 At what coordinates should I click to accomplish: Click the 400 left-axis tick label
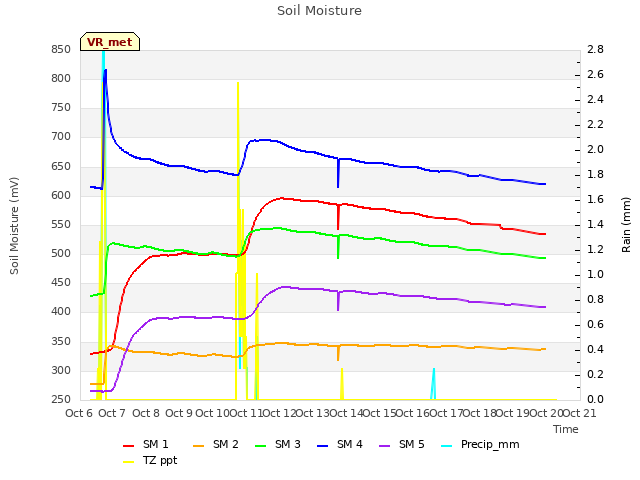pyautogui.click(x=61, y=312)
